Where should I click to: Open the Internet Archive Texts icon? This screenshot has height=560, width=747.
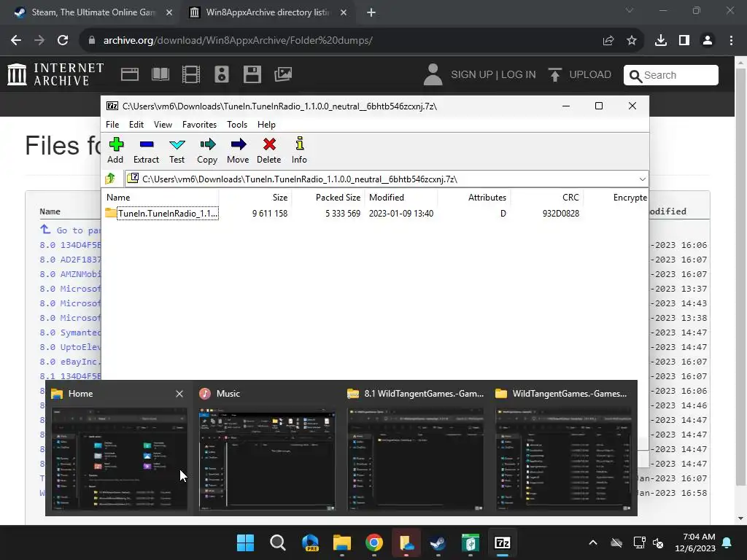pos(160,74)
